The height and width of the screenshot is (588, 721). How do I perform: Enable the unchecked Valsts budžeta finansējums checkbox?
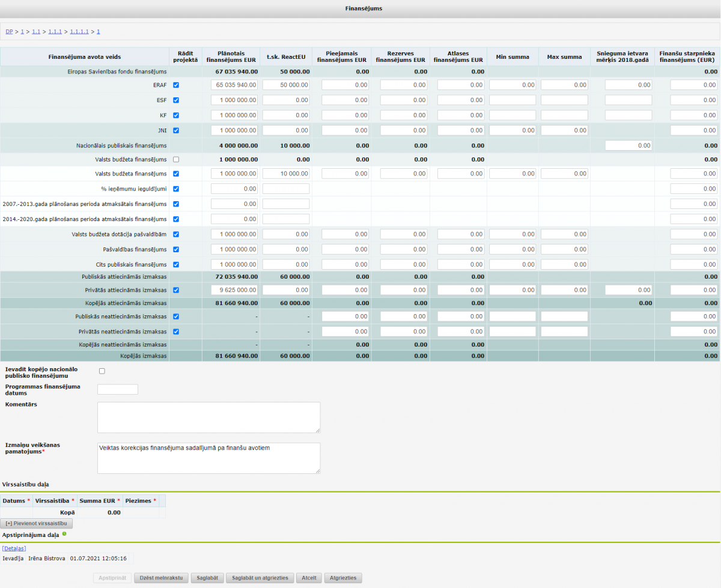175,159
